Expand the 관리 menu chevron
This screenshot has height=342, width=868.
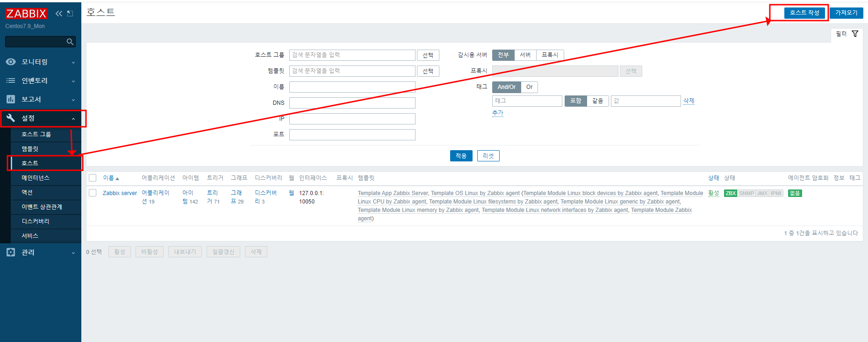73,253
